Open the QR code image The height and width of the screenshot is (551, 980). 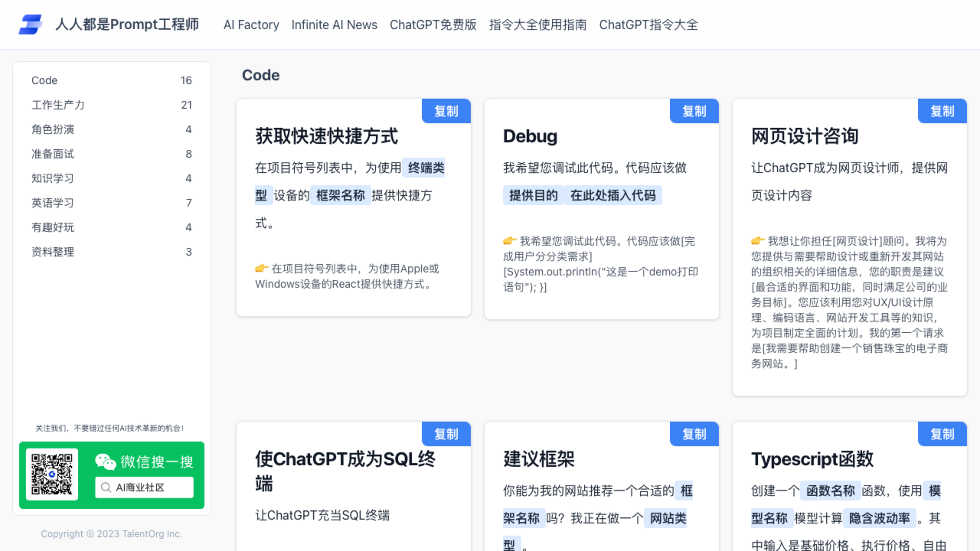coord(52,474)
